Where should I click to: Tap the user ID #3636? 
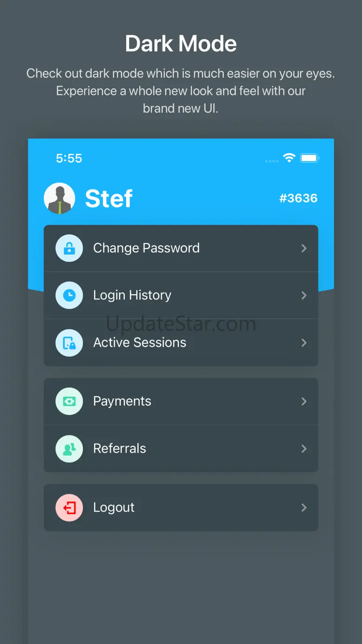tap(298, 198)
